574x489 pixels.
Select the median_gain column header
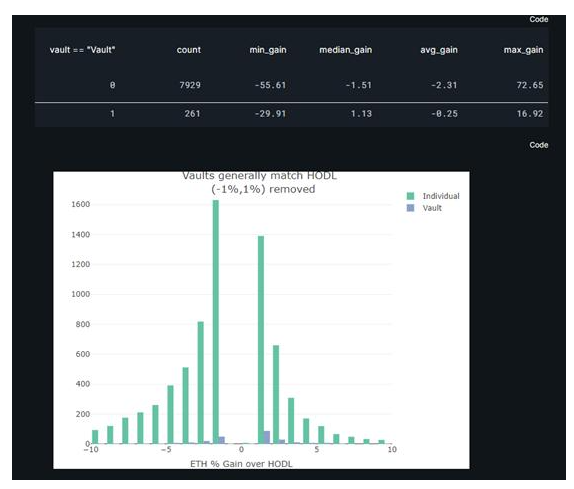tap(345, 50)
